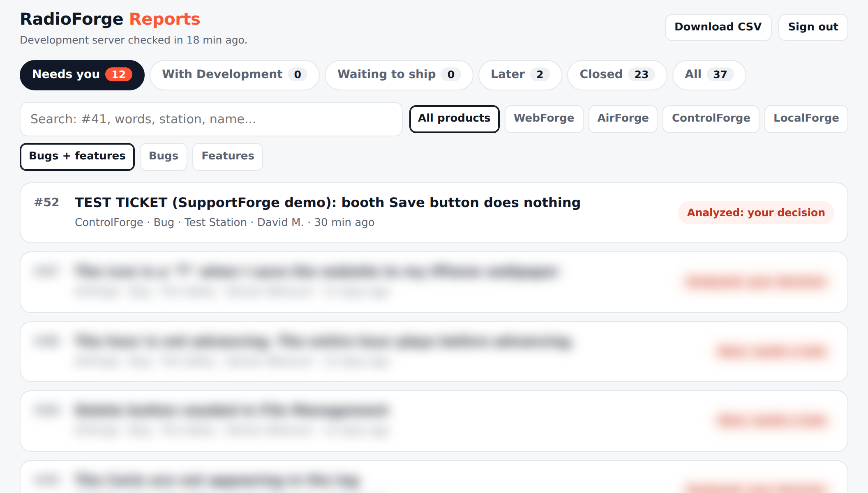Viewport: 868px width, 493px height.
Task: Select the All products filter
Action: pyautogui.click(x=454, y=119)
